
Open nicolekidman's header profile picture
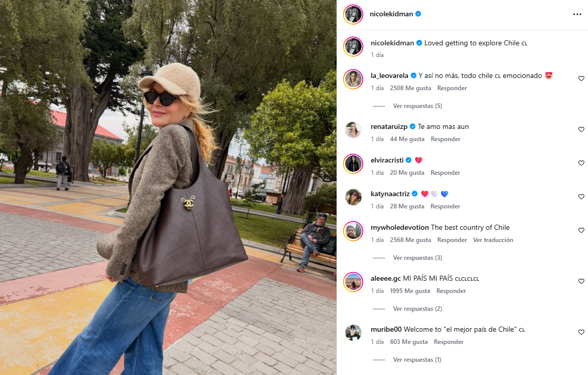click(353, 14)
